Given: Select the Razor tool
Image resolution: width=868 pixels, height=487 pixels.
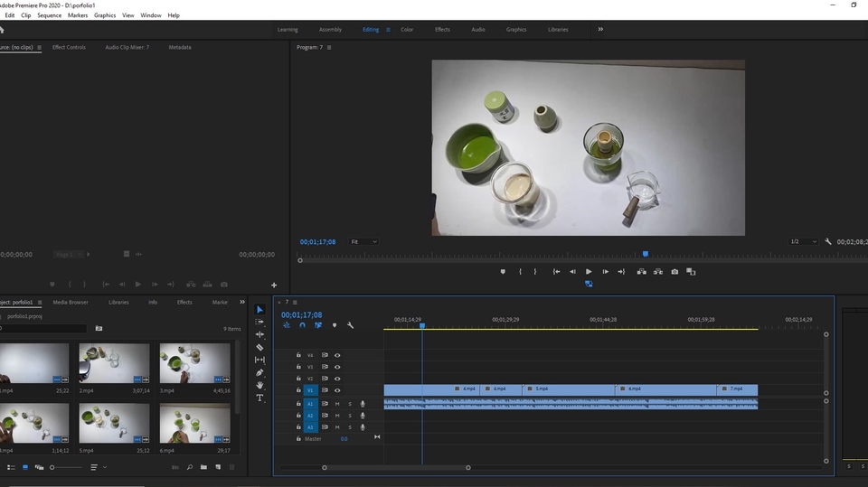Looking at the screenshot, I should 260,347.
